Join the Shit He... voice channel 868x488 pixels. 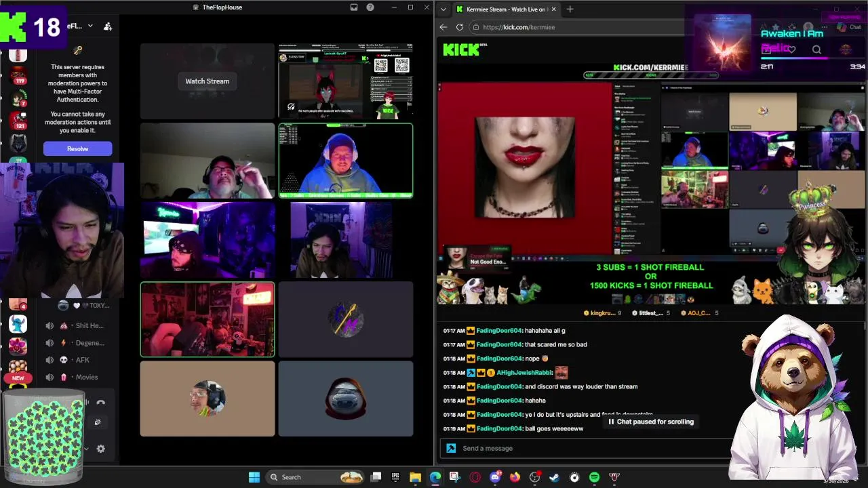pos(76,325)
